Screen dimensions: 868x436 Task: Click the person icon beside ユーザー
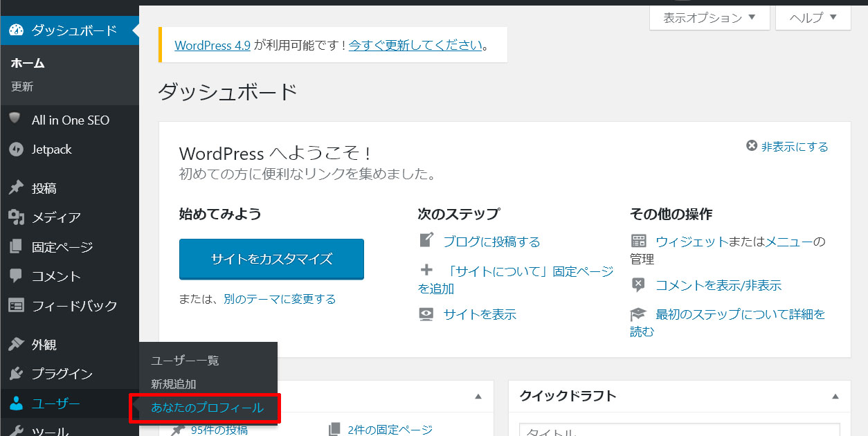pos(17,403)
